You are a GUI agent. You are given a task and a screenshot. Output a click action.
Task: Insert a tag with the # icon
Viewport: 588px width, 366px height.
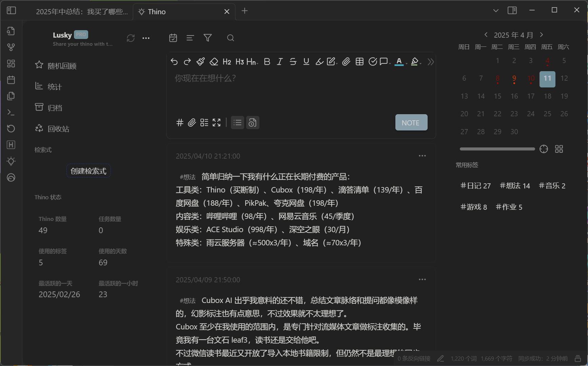pyautogui.click(x=180, y=123)
